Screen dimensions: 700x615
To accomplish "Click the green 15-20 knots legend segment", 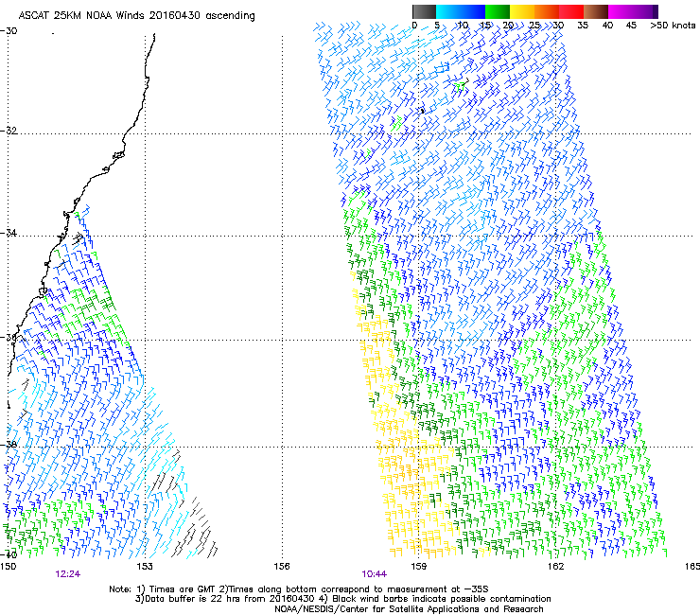I will (498, 11).
